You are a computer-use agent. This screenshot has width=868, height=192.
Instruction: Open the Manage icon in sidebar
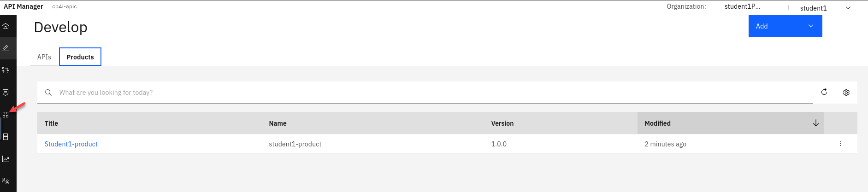click(6, 70)
